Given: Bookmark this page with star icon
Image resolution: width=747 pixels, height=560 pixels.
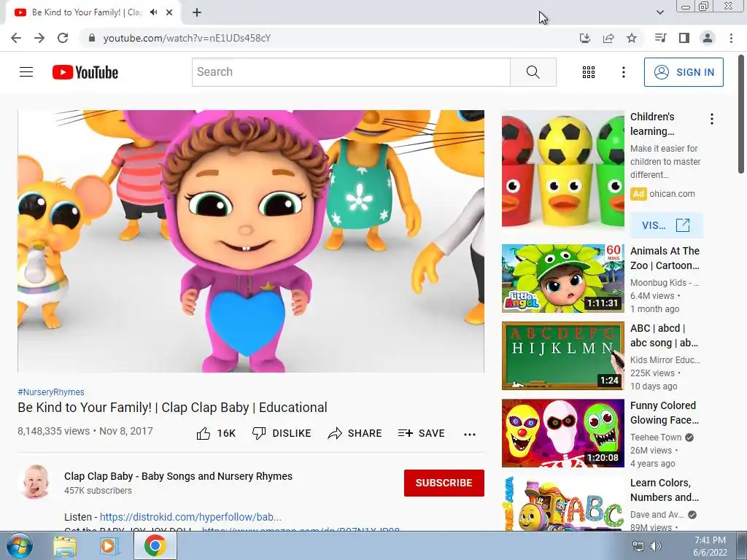Looking at the screenshot, I should point(632,38).
